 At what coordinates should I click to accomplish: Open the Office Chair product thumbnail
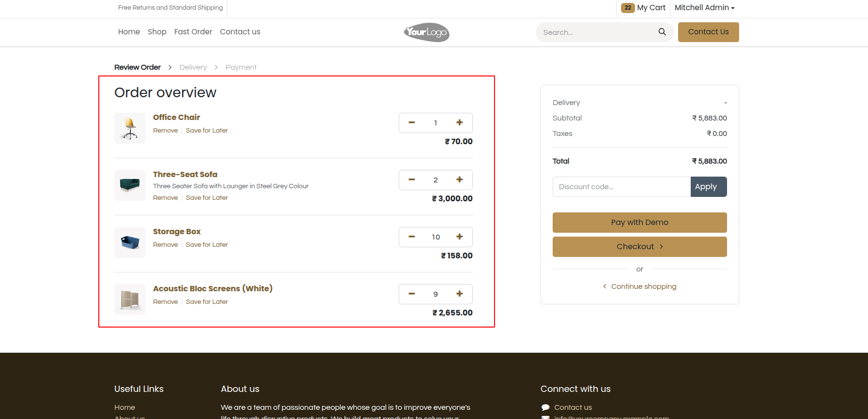click(x=130, y=128)
